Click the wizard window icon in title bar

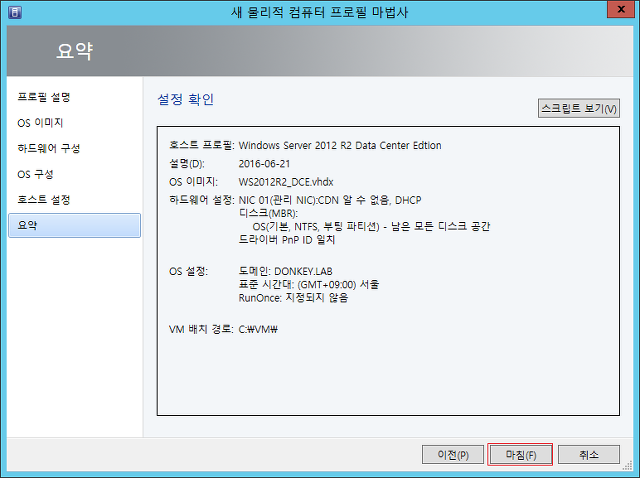coord(15,12)
